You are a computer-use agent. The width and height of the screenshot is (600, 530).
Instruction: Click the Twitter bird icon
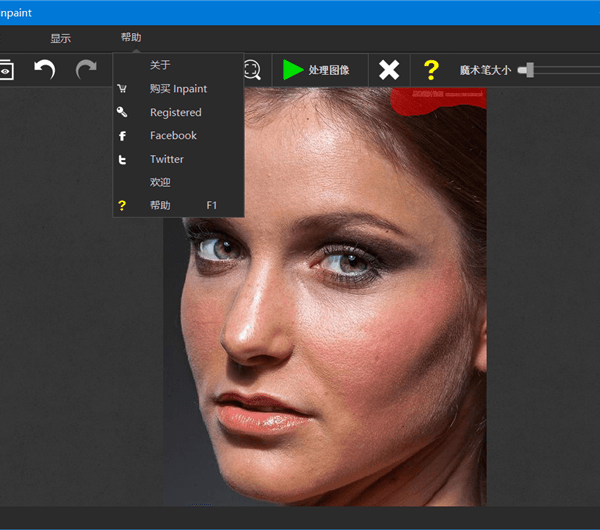pos(123,160)
